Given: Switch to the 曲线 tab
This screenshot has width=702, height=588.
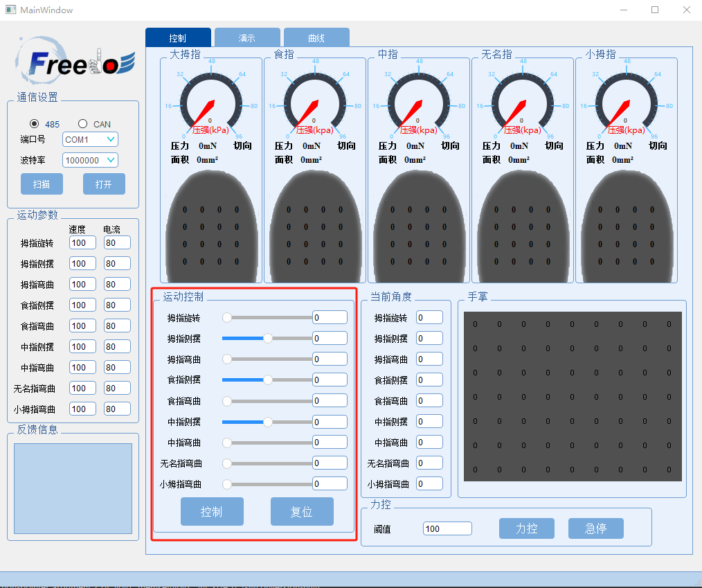Looking at the screenshot, I should point(316,37).
